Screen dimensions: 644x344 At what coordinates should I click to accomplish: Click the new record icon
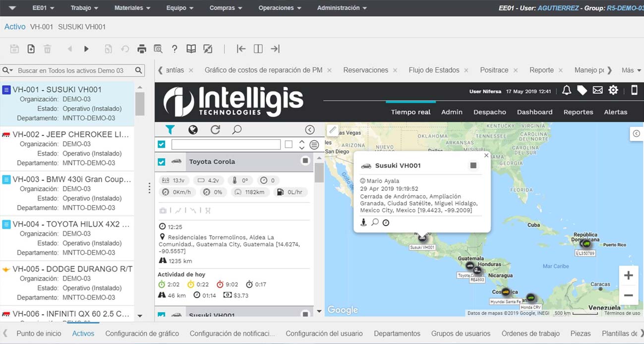[31, 49]
